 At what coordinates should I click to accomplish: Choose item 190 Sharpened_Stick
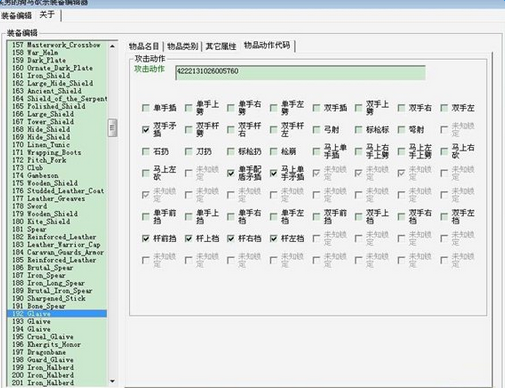[57, 298]
